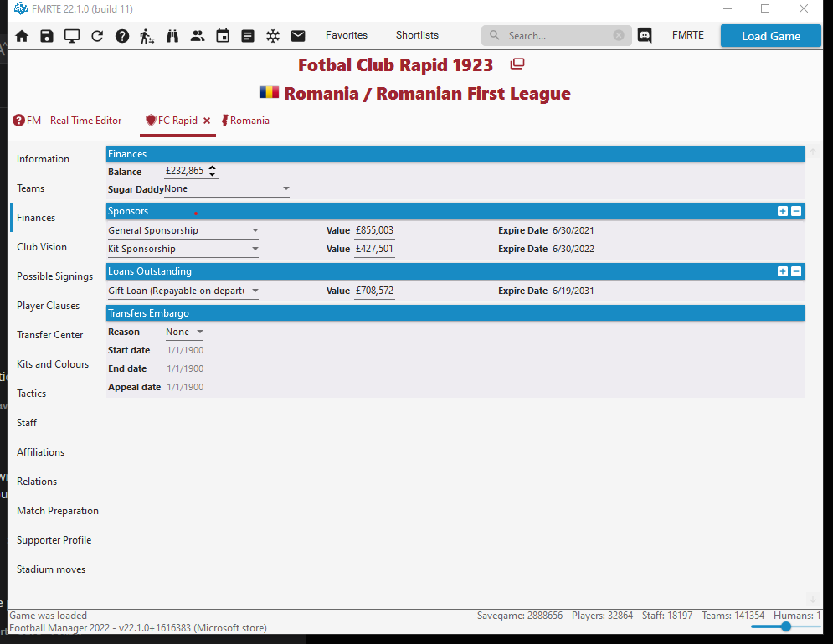Viewport: 833px width, 644px height.
Task: Click the freeze snowflake icon
Action: point(273,36)
